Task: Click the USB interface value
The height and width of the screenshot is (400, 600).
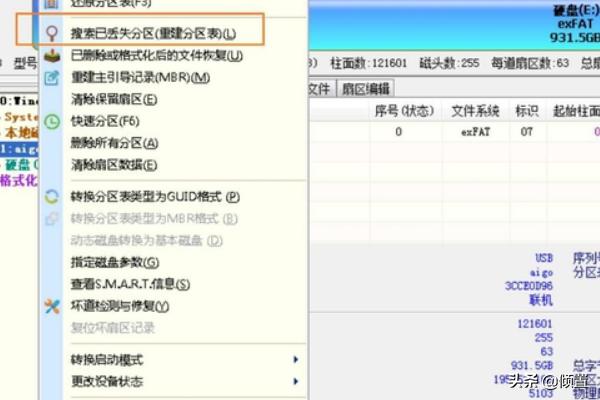Action: coord(544,258)
